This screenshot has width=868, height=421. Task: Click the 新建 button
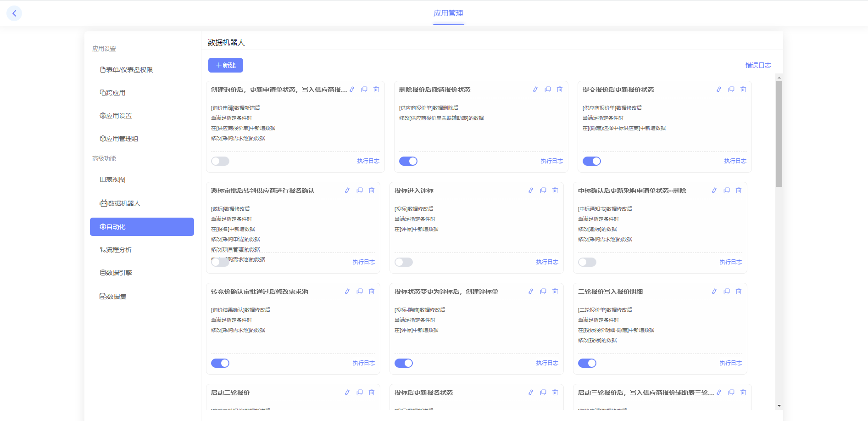tap(225, 65)
